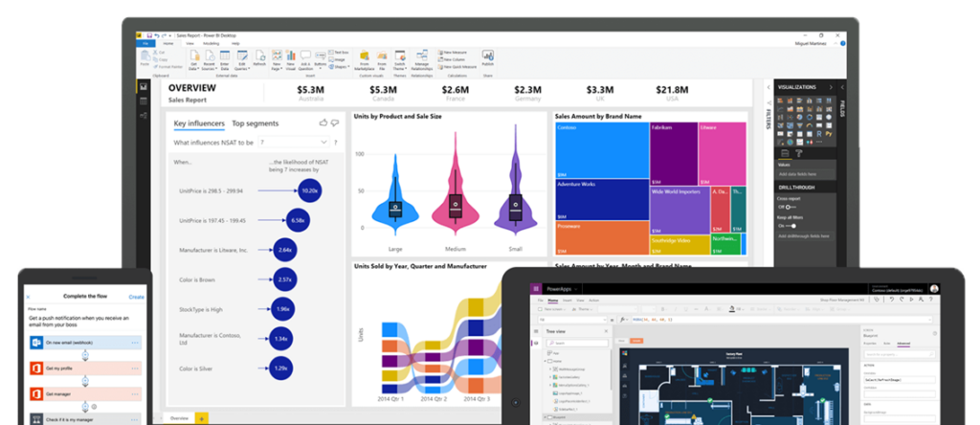Viewport: 980px width, 425px height.
Task: Click the Tree view Search box
Action: (577, 343)
